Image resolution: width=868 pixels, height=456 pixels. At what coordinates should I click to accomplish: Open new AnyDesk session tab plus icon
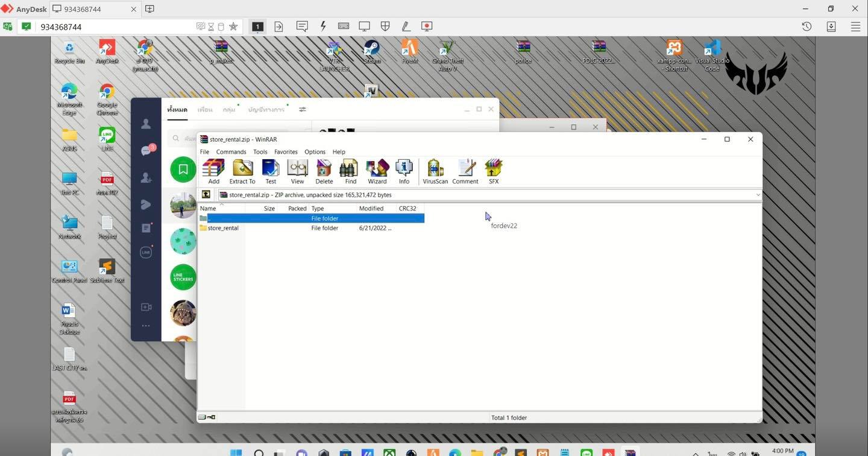149,9
